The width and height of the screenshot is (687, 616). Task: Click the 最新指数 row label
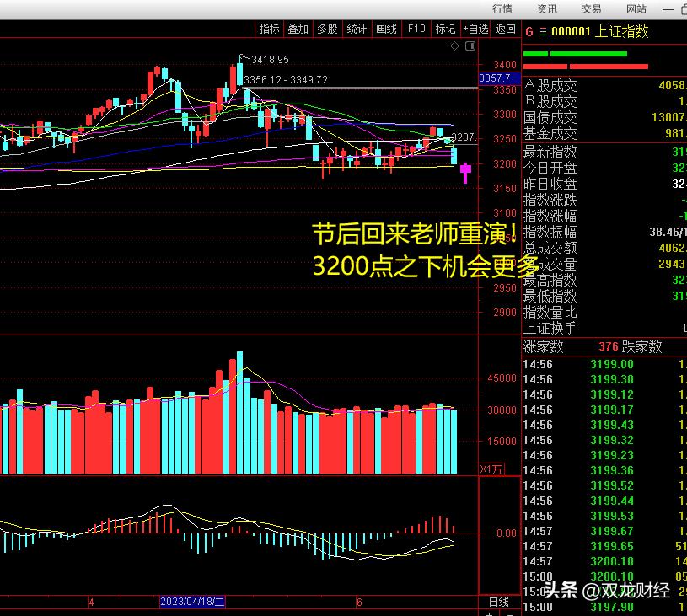click(550, 152)
